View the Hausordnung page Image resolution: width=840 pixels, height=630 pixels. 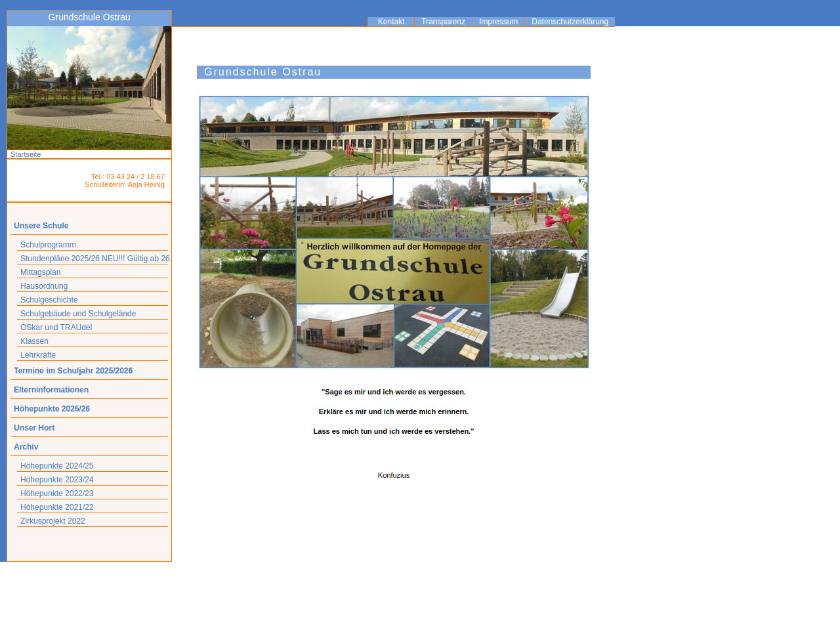tap(44, 286)
